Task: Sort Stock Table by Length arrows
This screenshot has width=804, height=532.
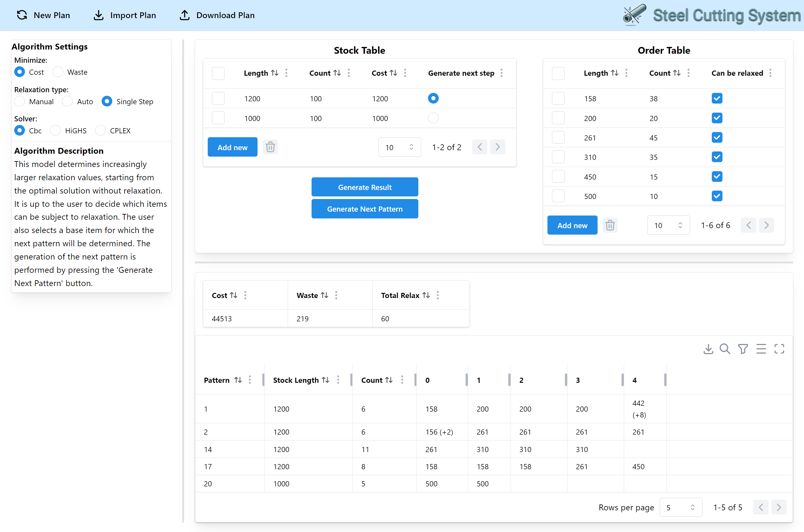Action: (x=275, y=73)
